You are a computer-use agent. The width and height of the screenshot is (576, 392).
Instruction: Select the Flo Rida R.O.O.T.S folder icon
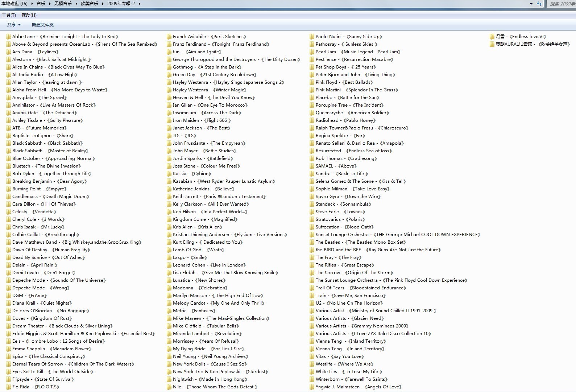pyautogui.click(x=9, y=387)
